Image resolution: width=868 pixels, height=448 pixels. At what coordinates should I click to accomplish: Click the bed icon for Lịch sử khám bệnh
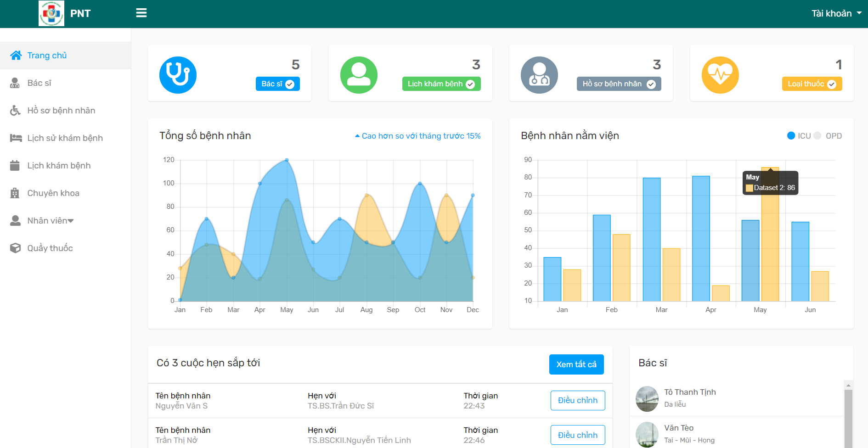click(x=16, y=138)
